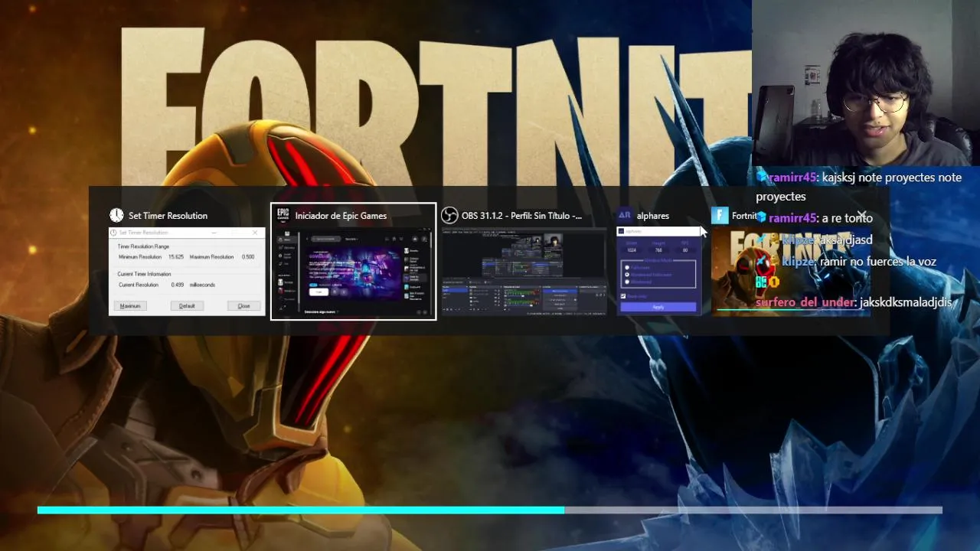This screenshot has width=980, height=551.
Task: Click the Set Timer Resolution clock icon
Action: click(116, 215)
